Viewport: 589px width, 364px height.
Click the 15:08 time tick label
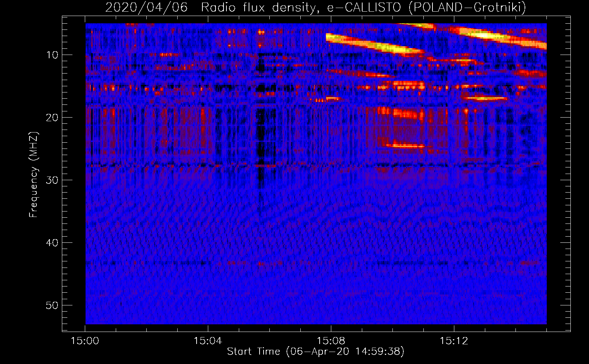pos(331,341)
